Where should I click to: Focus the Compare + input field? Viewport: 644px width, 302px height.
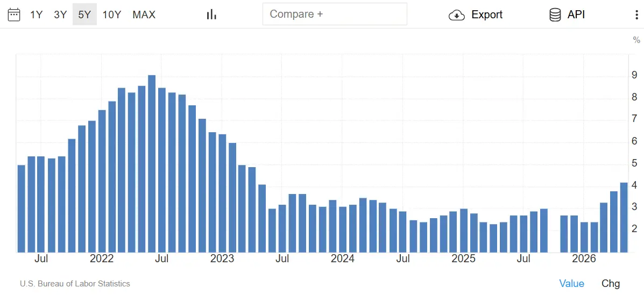pos(335,14)
